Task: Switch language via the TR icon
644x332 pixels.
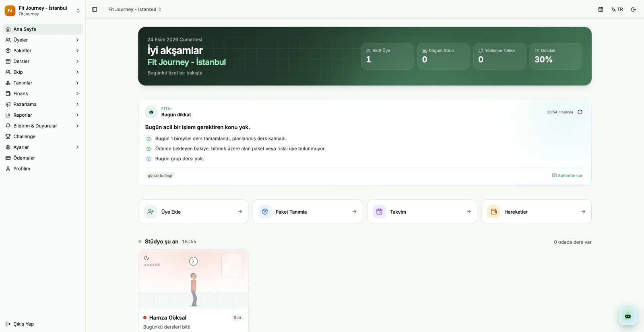Action: [x=617, y=9]
